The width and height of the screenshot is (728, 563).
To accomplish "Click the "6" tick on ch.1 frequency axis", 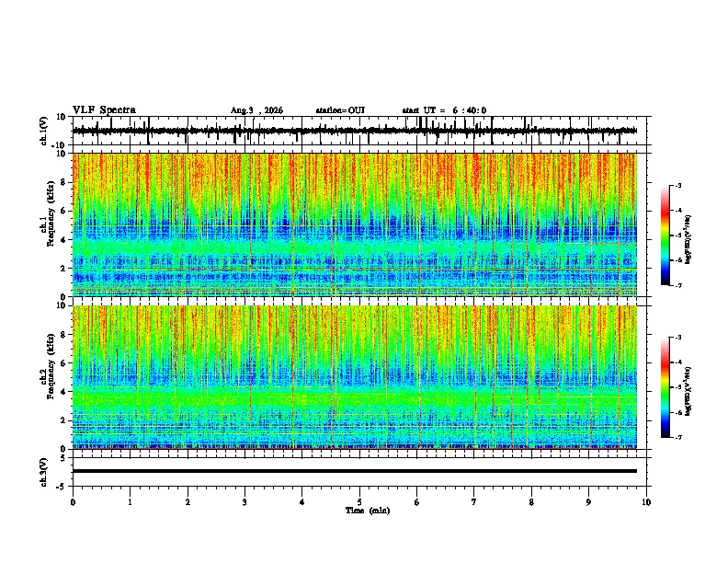I will [64, 212].
